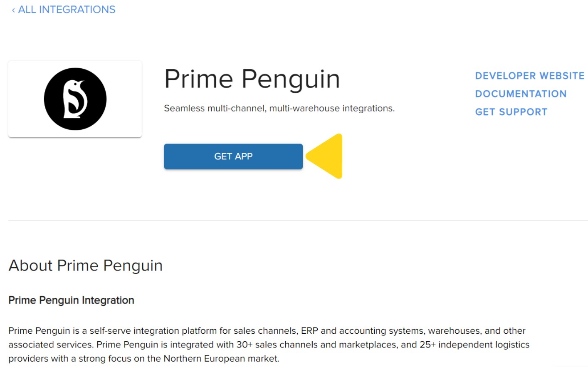Image resolution: width=588 pixels, height=367 pixels.
Task: Select the About Prime Penguin heading
Action: (x=85, y=265)
